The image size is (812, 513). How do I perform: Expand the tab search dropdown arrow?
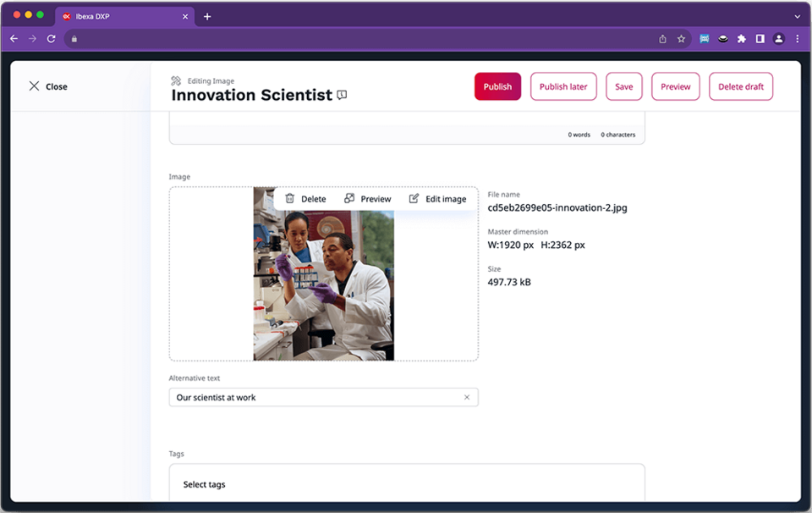pos(798,17)
